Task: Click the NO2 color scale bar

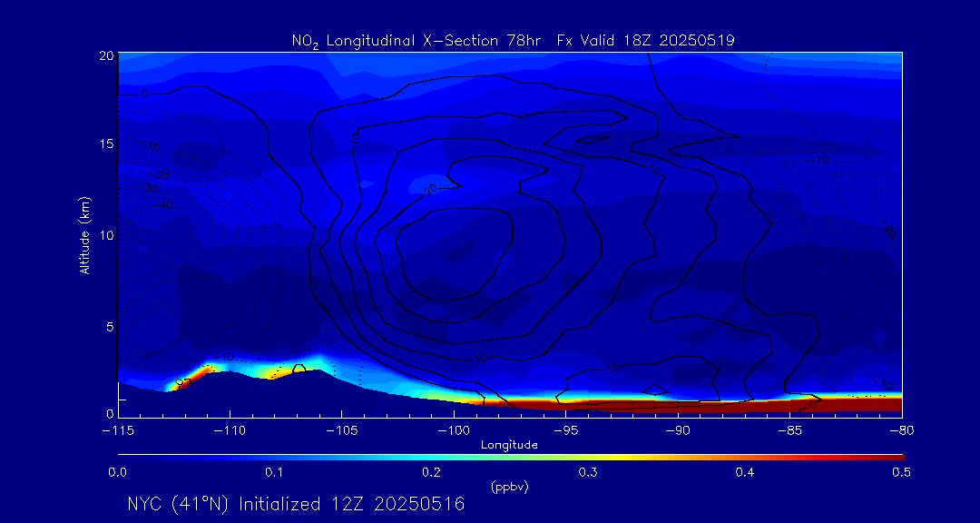Action: point(511,458)
